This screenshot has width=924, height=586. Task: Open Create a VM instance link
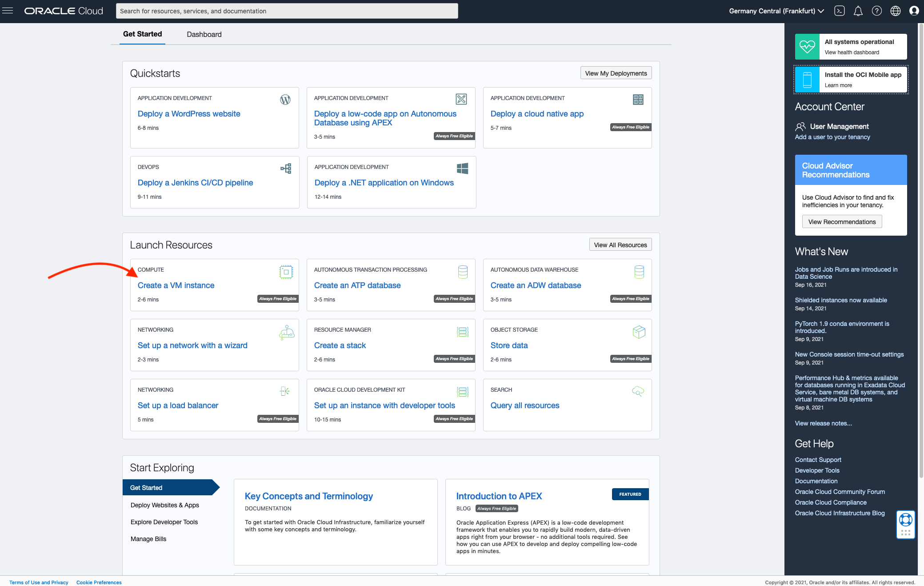176,285
